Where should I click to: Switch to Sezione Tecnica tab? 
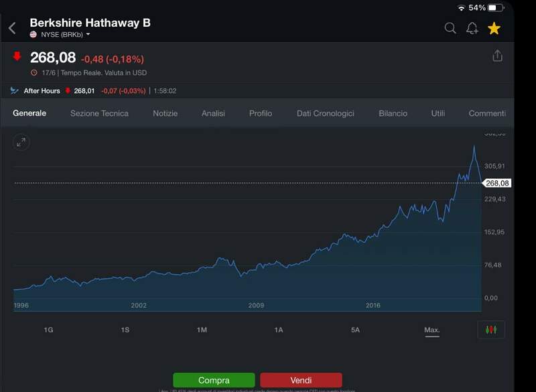pyautogui.click(x=99, y=113)
